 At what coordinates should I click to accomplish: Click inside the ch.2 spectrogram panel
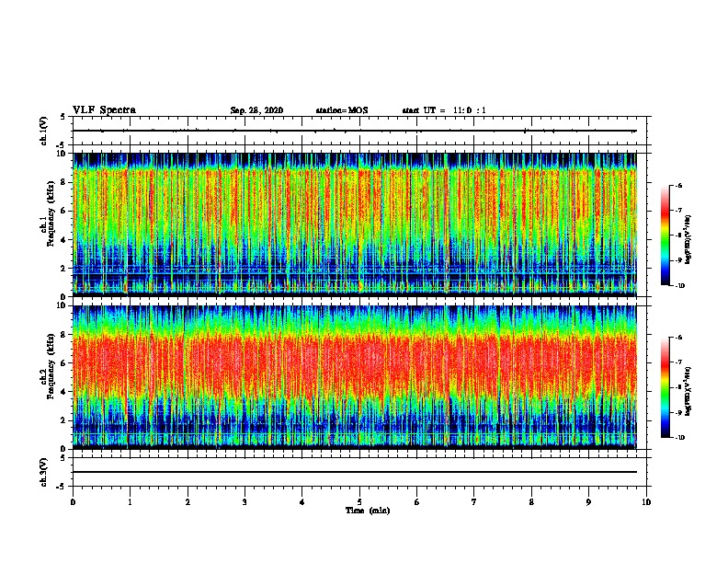tap(355, 377)
